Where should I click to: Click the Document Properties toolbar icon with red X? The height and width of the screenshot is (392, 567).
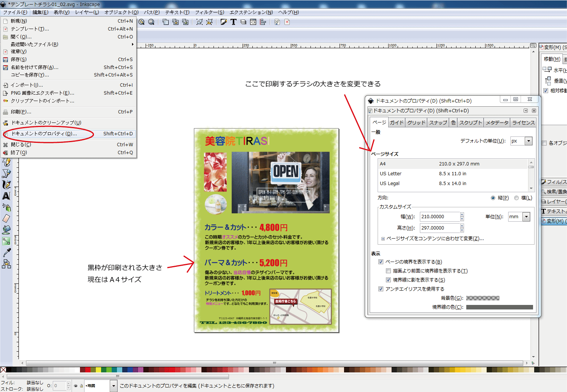click(x=287, y=22)
